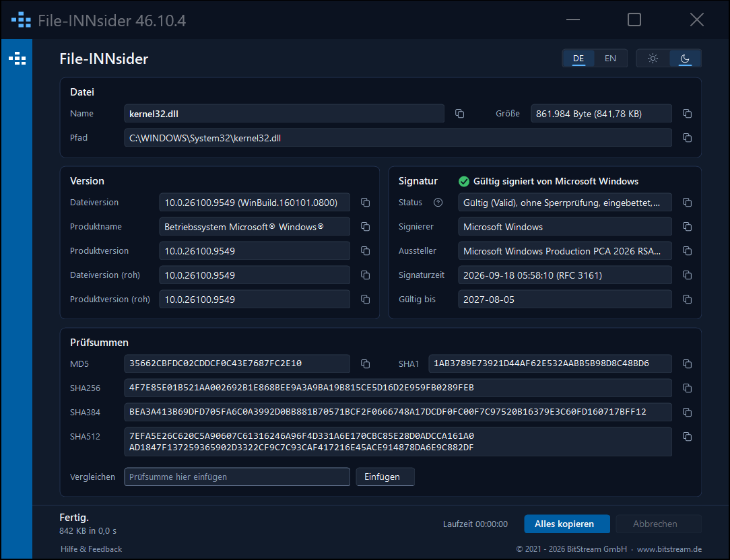Copy the Produktversion (roh) value
Viewport: 730px width, 560px height.
click(x=366, y=300)
